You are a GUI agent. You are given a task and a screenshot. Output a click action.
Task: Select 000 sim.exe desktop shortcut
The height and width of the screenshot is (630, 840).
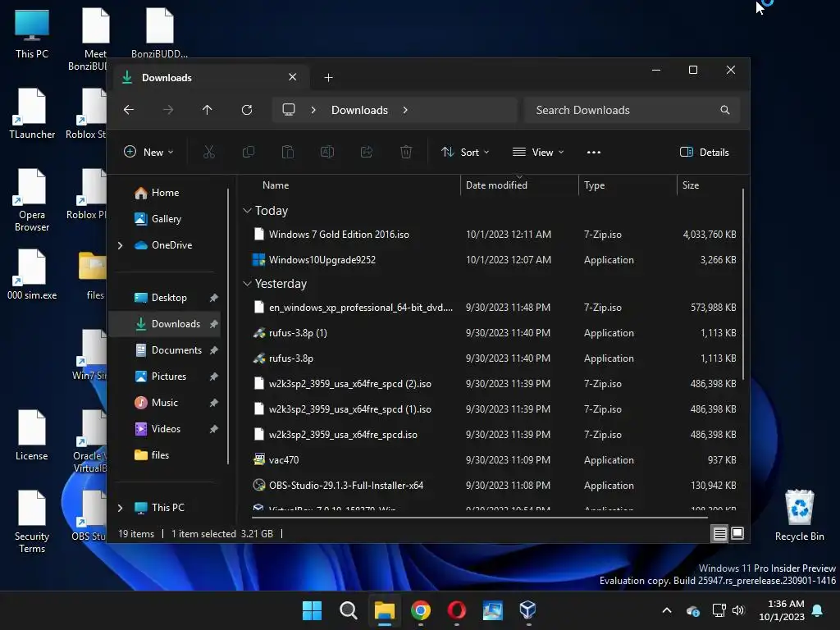click(32, 274)
